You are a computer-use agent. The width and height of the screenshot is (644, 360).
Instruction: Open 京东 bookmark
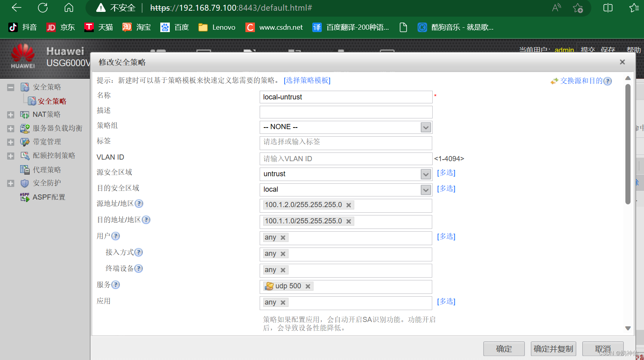point(61,27)
